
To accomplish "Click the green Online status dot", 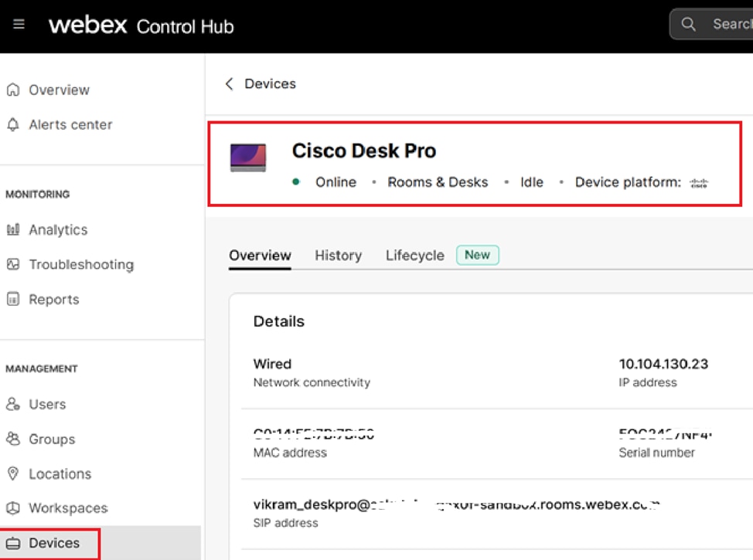I will (296, 182).
